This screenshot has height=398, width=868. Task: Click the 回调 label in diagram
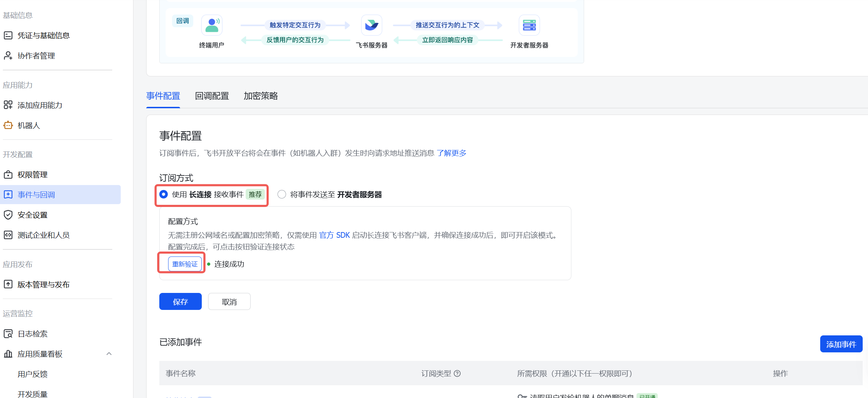pos(183,21)
